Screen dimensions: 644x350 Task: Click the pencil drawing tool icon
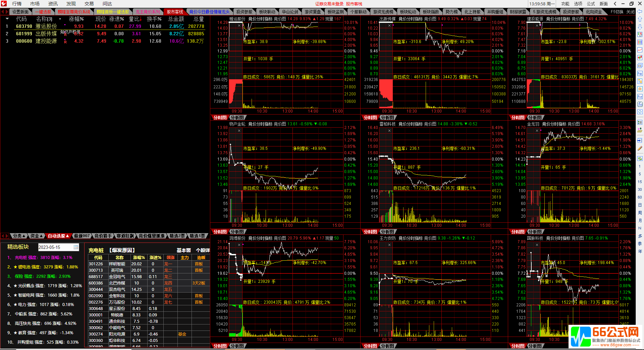[640, 148]
